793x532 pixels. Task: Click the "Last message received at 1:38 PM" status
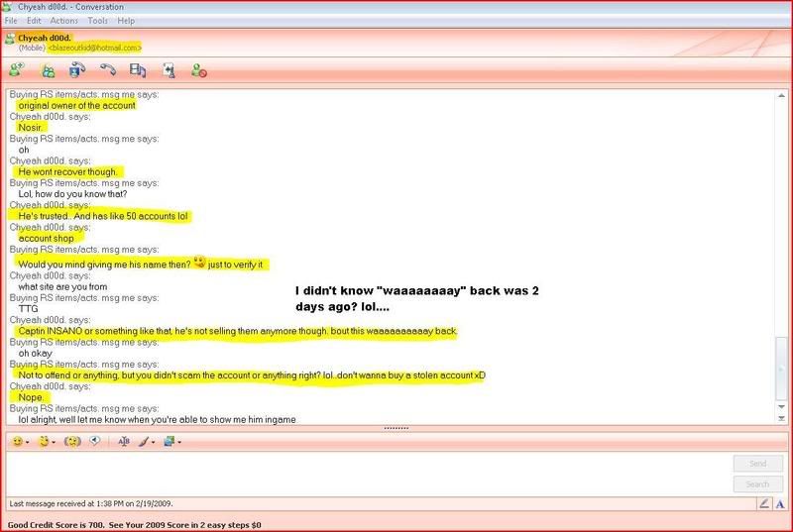(91, 503)
